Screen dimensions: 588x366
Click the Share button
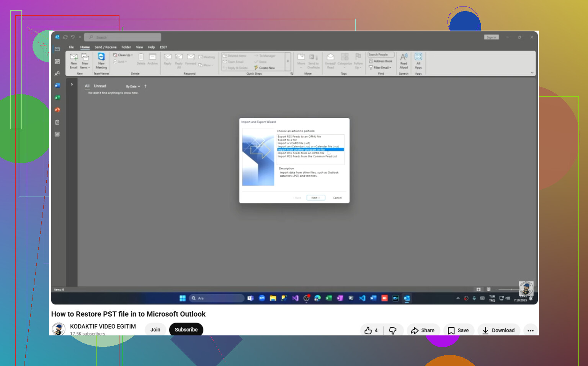point(423,330)
